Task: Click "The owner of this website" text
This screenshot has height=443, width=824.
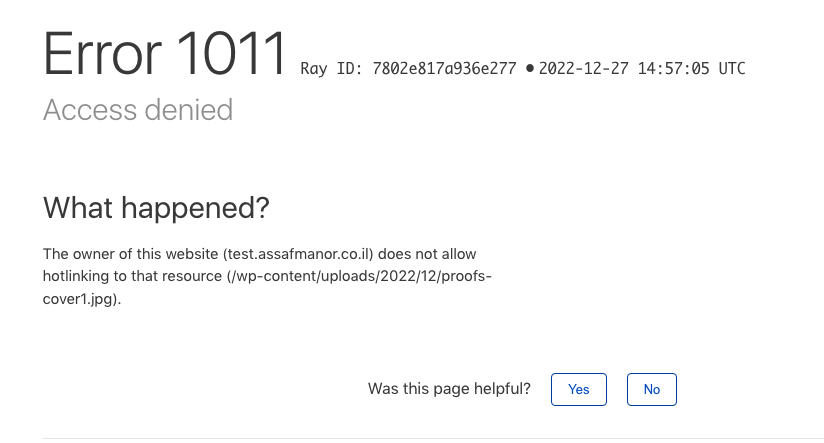Action: point(130,254)
